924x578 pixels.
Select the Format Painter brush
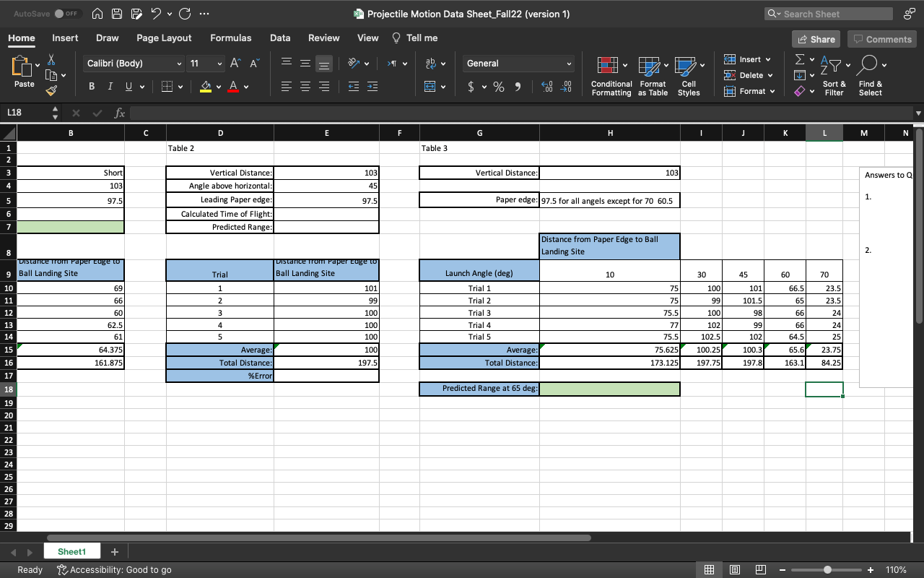coord(51,91)
